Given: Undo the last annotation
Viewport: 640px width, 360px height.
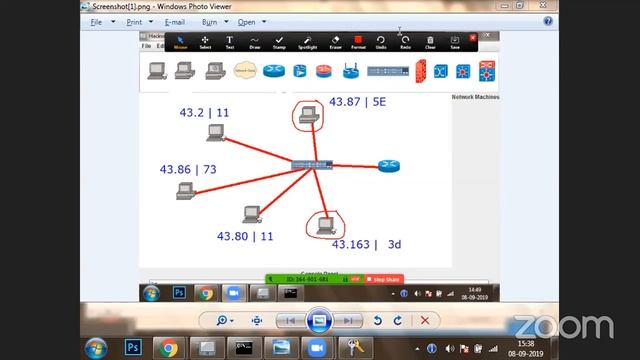Looking at the screenshot, I should 381,42.
